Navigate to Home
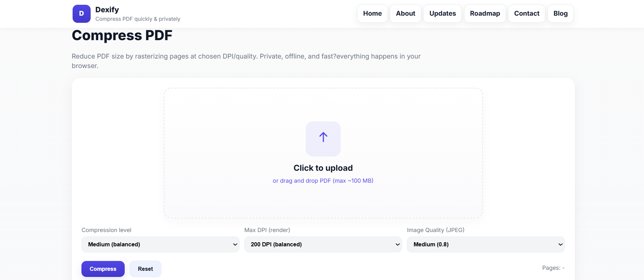Screen dimensions: 644x280 point(372,13)
